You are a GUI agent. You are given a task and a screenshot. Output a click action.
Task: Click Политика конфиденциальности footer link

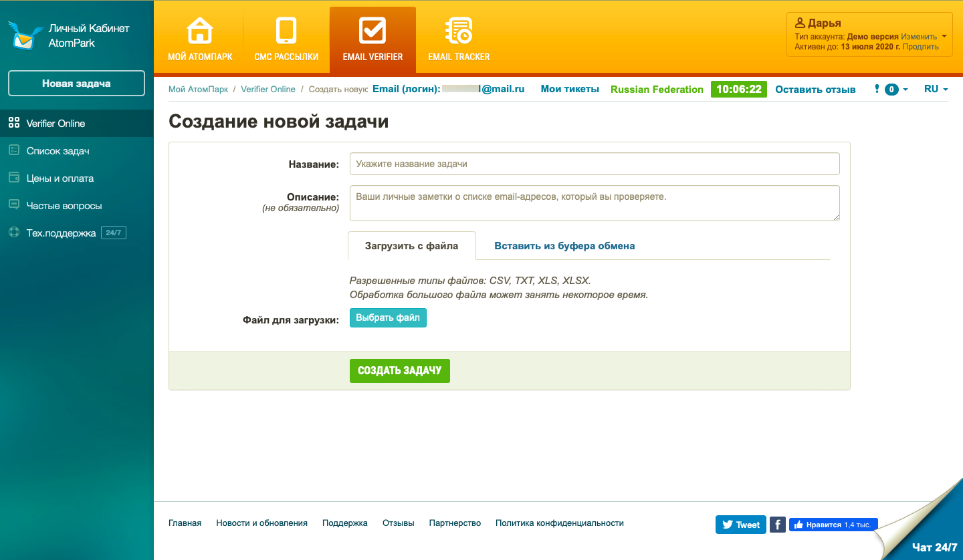560,523
